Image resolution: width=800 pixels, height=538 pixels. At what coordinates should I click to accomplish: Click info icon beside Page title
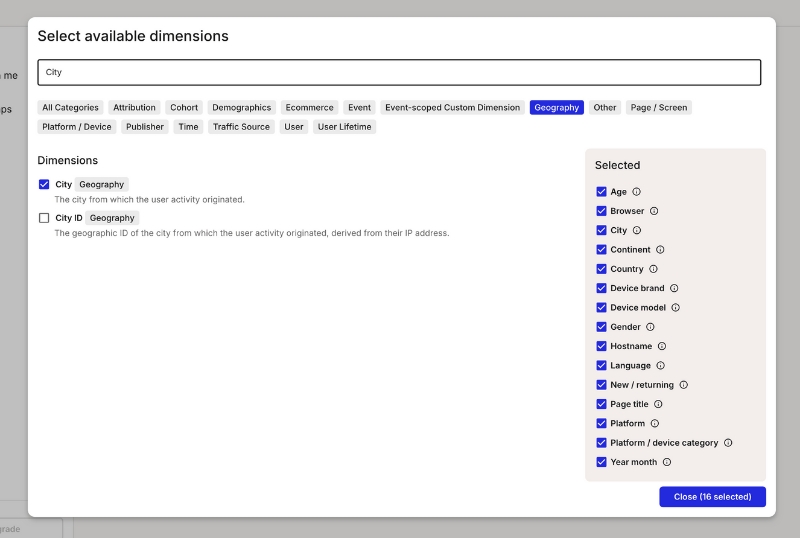click(x=658, y=404)
